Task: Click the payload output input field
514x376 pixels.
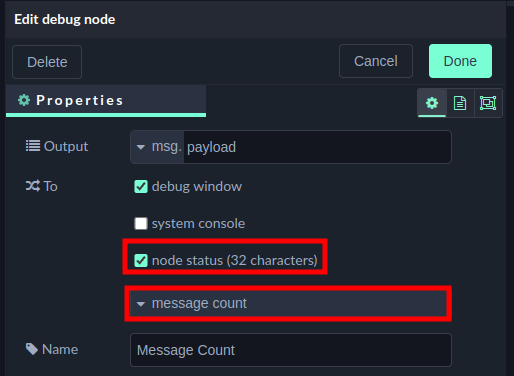Action: [317, 147]
